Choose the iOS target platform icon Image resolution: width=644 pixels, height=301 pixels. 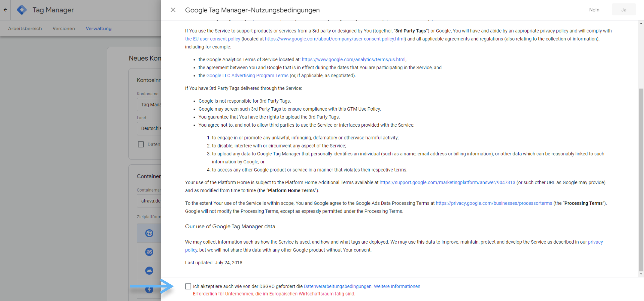(x=149, y=252)
